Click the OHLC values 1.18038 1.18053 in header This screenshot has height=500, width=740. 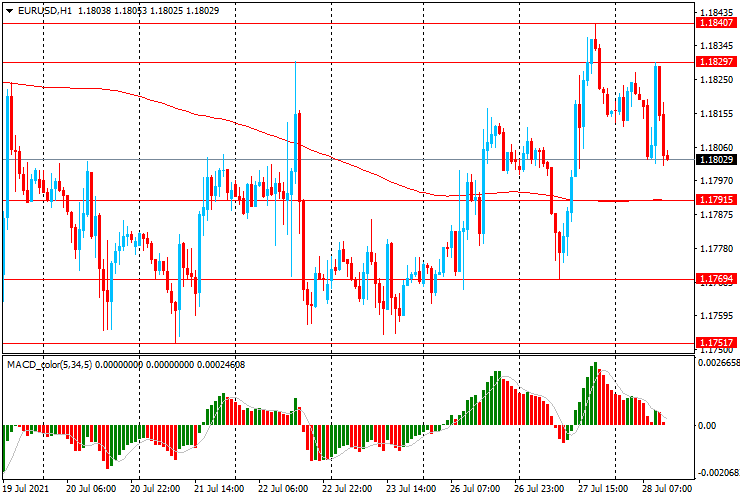pyautogui.click(x=112, y=10)
